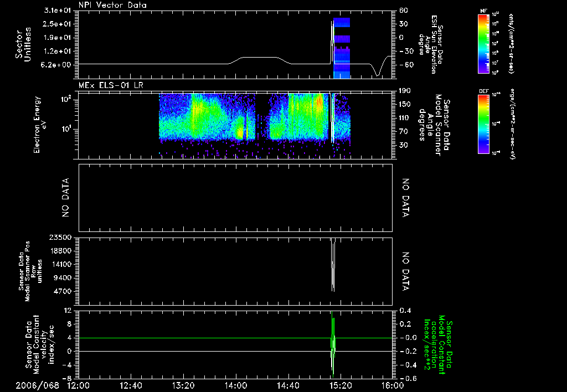Select the 'MEx ELS-01 LR' panel title

point(111,85)
